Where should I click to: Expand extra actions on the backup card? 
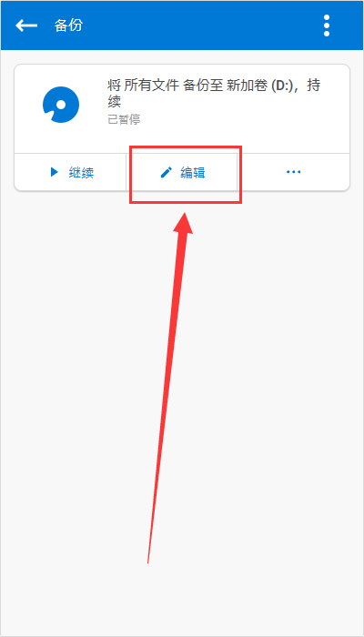293,172
